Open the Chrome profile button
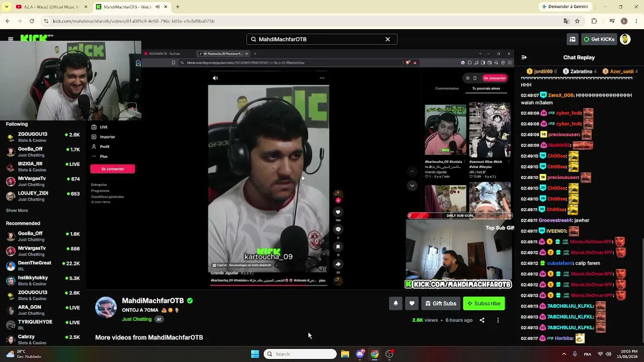 pyautogui.click(x=624, y=21)
